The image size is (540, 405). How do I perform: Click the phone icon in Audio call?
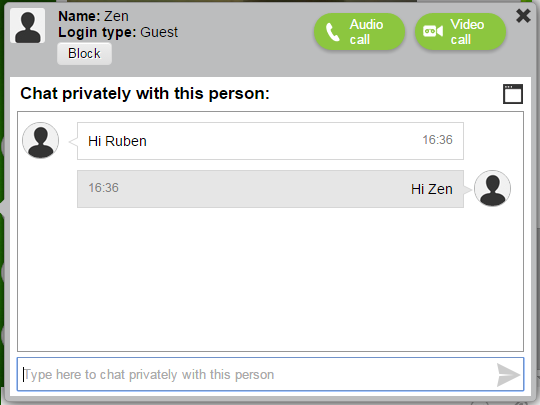point(333,32)
